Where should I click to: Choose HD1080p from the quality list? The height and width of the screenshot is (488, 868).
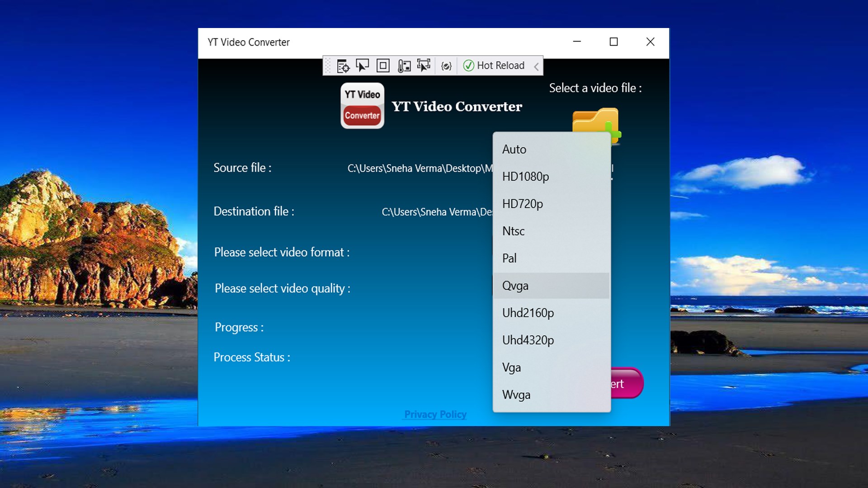click(525, 177)
